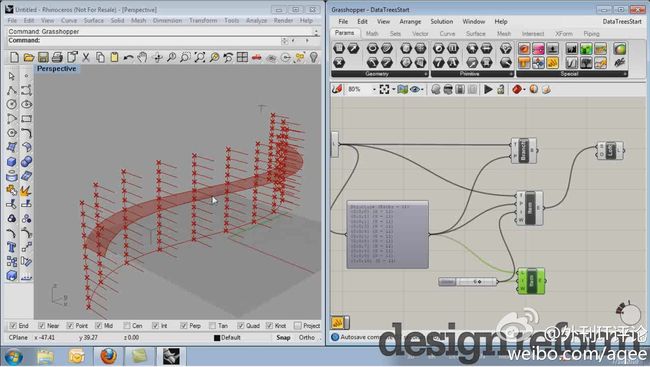Screen dimensions: 650x367
Task: Click the Print icon in Rhino toolbar
Action: pyautogui.click(x=57, y=57)
